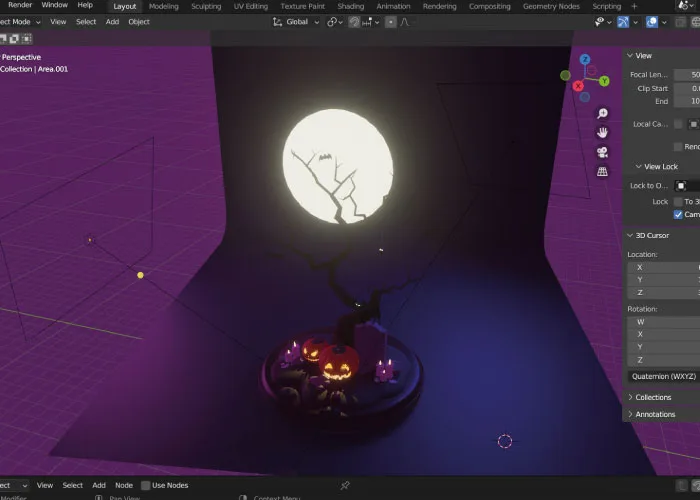Click the third select-mode box icon
Screen dimensions: 700x500
click(x=27, y=39)
